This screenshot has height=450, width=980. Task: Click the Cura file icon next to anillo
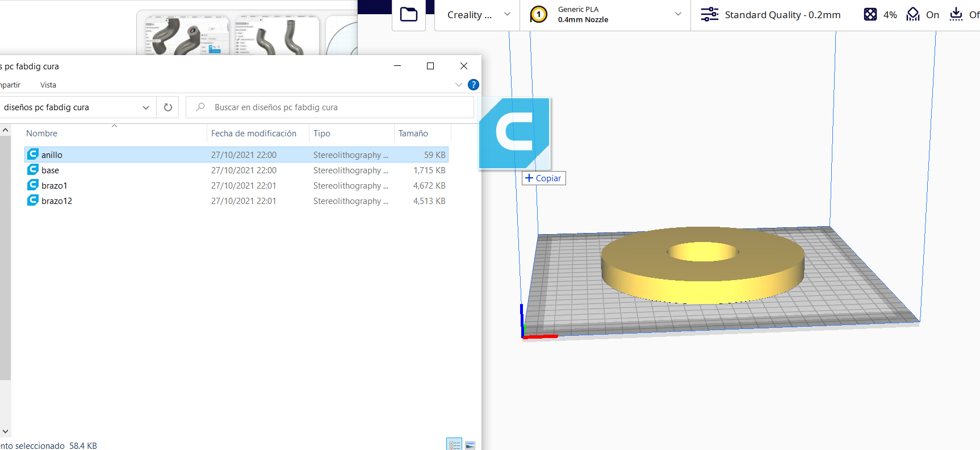click(33, 154)
